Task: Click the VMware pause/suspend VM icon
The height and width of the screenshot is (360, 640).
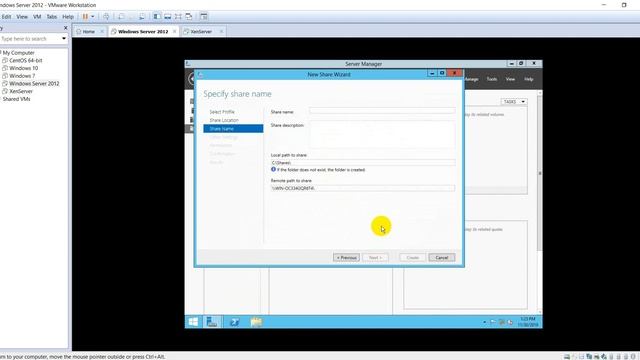Action: (x=85, y=17)
